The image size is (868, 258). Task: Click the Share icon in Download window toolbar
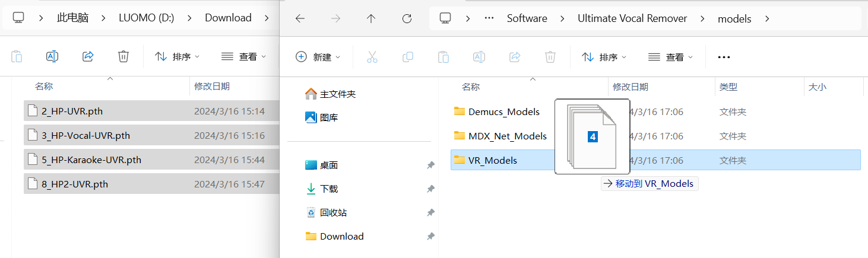pyautogui.click(x=88, y=57)
